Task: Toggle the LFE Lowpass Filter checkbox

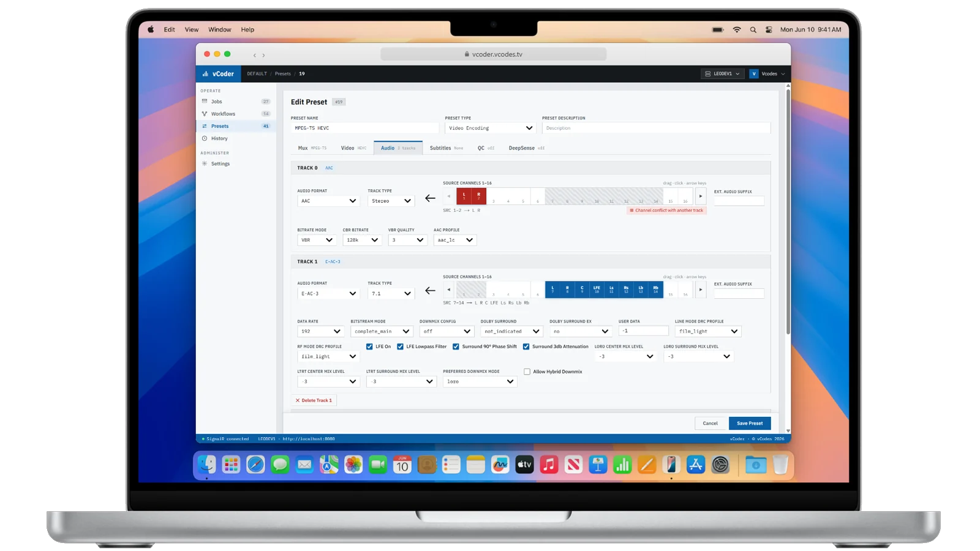Action: pos(400,347)
